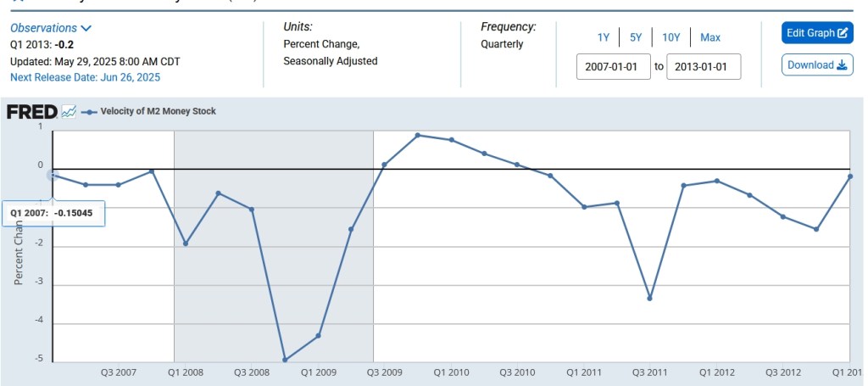Show the Max time range
Image resolution: width=868 pixels, height=386 pixels.
pyautogui.click(x=710, y=37)
